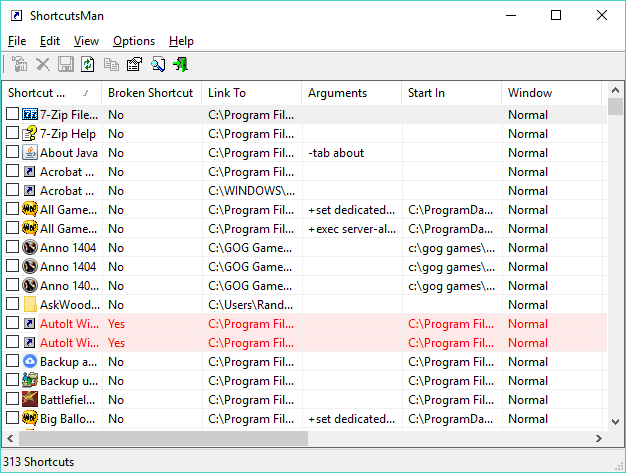Click the ShortcutsMan title bar app icon
Screen dimensions: 626x473
16,16
